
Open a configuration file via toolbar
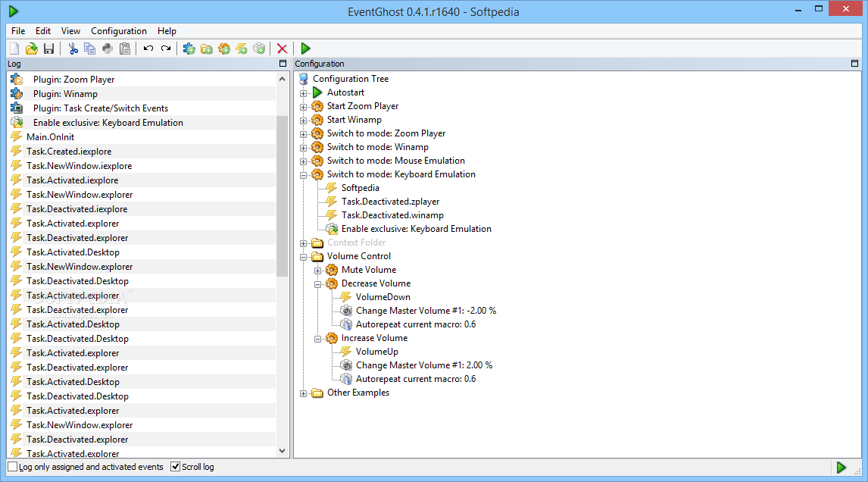[x=32, y=49]
